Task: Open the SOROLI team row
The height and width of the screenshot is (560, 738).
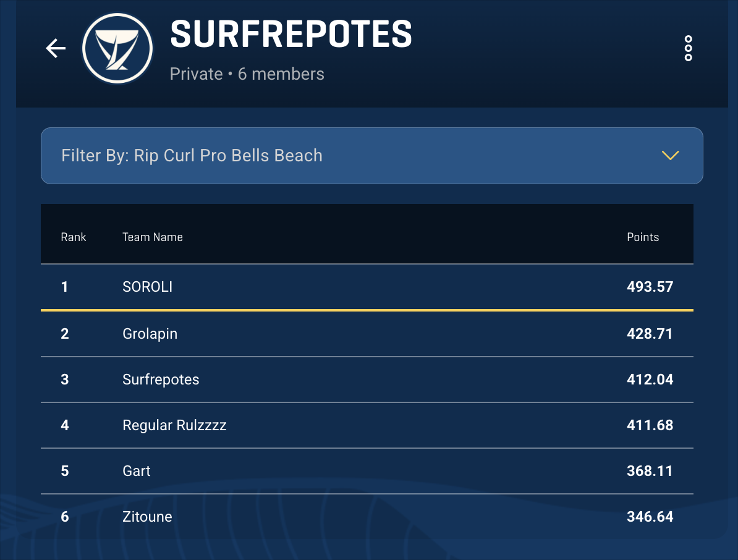Action: (148, 287)
